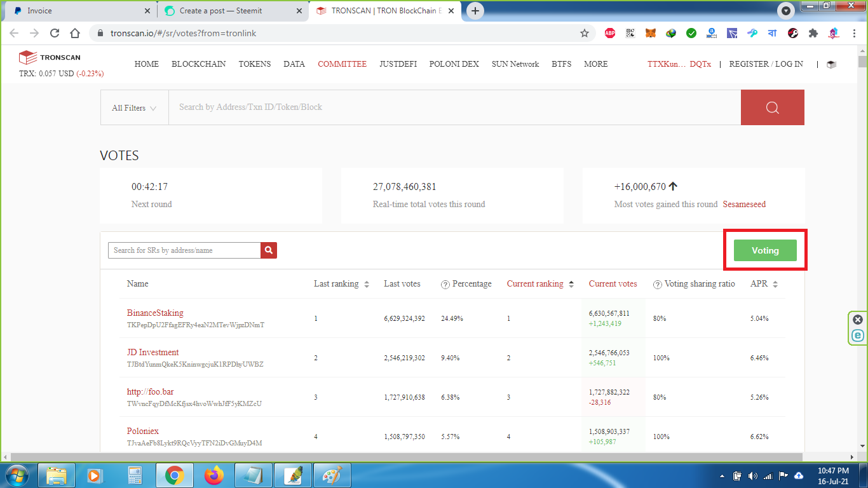Open the TTXKun...DQTx wallet address link
The width and height of the screenshot is (868, 488).
click(679, 64)
